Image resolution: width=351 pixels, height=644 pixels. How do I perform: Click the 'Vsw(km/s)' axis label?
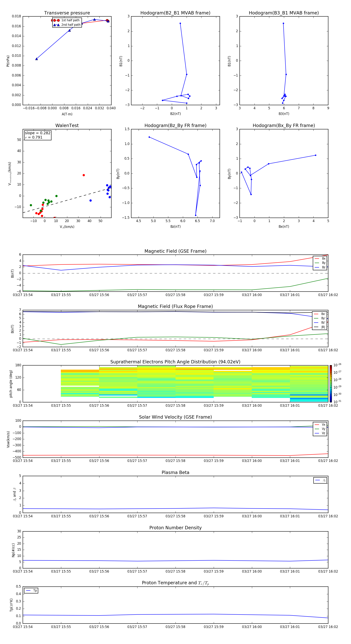pos(8,439)
